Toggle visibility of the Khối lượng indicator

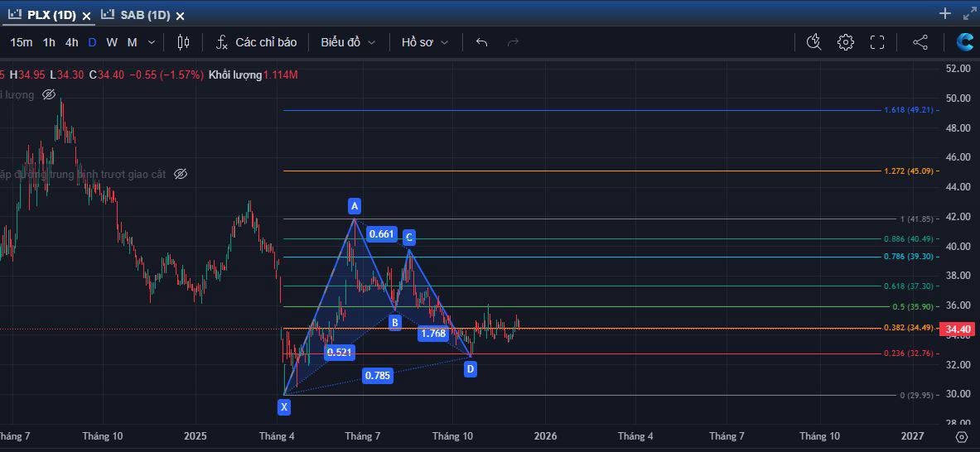point(49,95)
